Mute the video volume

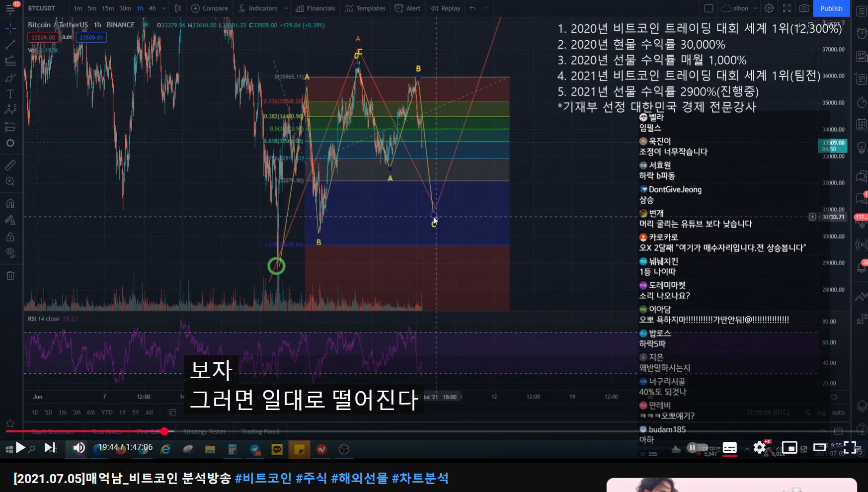[x=79, y=448]
